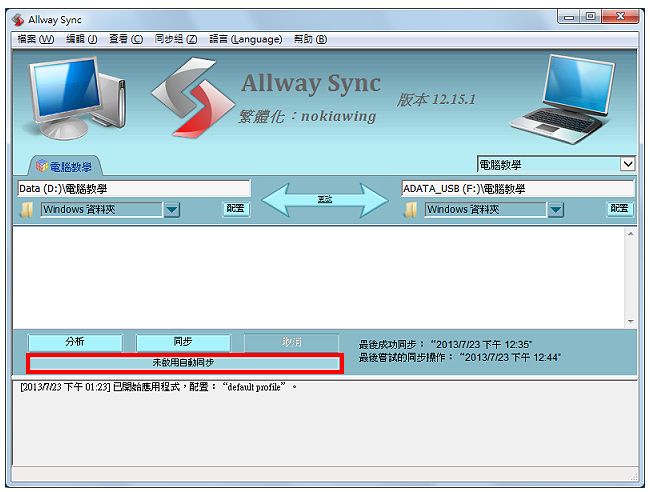Open the 電腦教學 profile combo box
650x492 pixels.
[x=556, y=164]
